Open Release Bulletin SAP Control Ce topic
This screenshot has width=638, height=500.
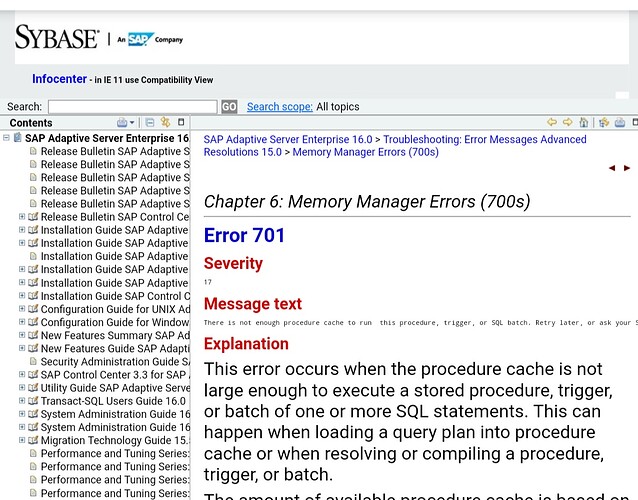tap(115, 217)
